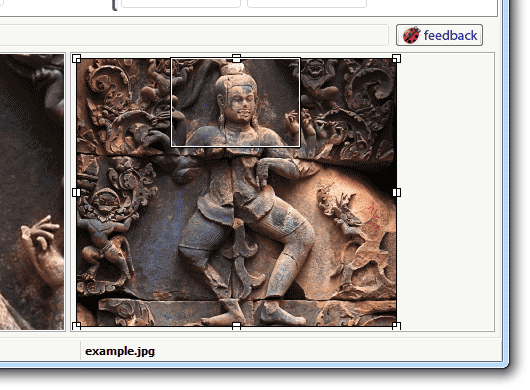Select the top-center crop handle
Viewport: 530px width, 390px height.
[x=237, y=58]
